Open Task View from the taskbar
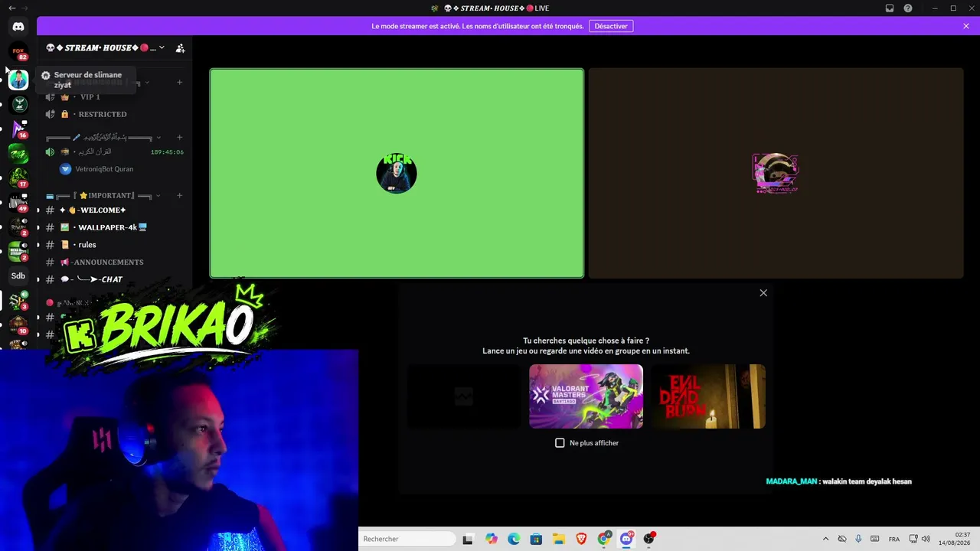980x551 pixels. point(468,539)
